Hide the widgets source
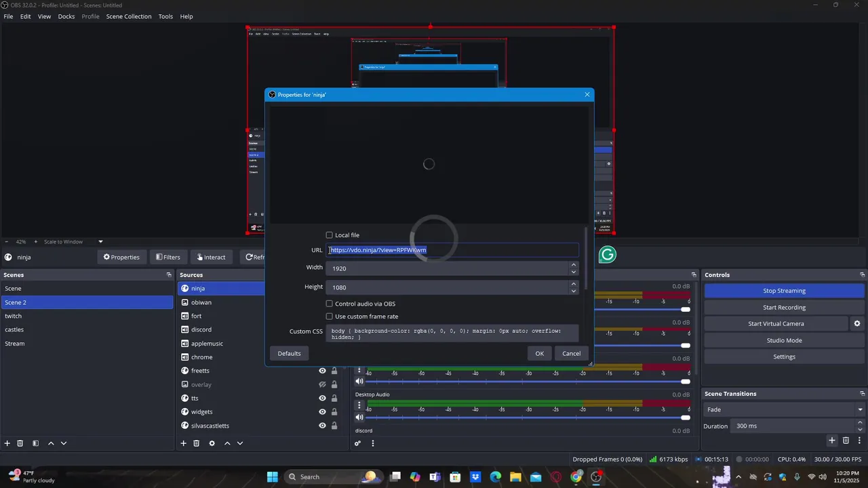868x488 pixels. (323, 411)
